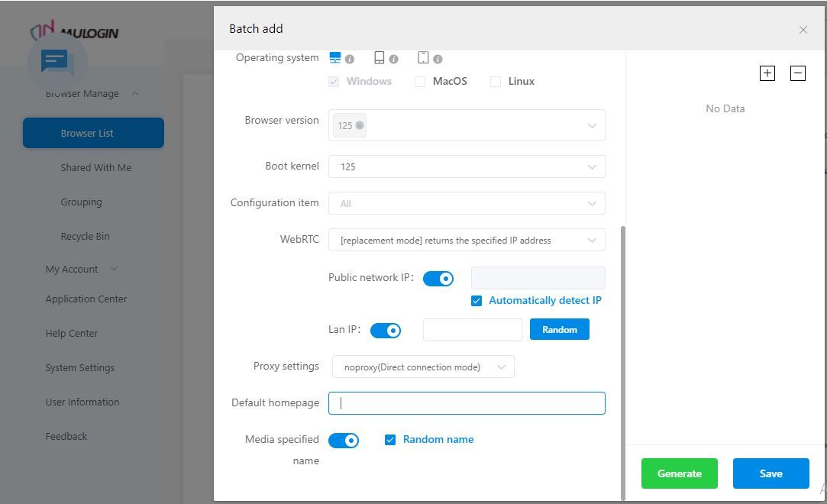Click the green Generate button
The image size is (827, 504).
point(680,473)
